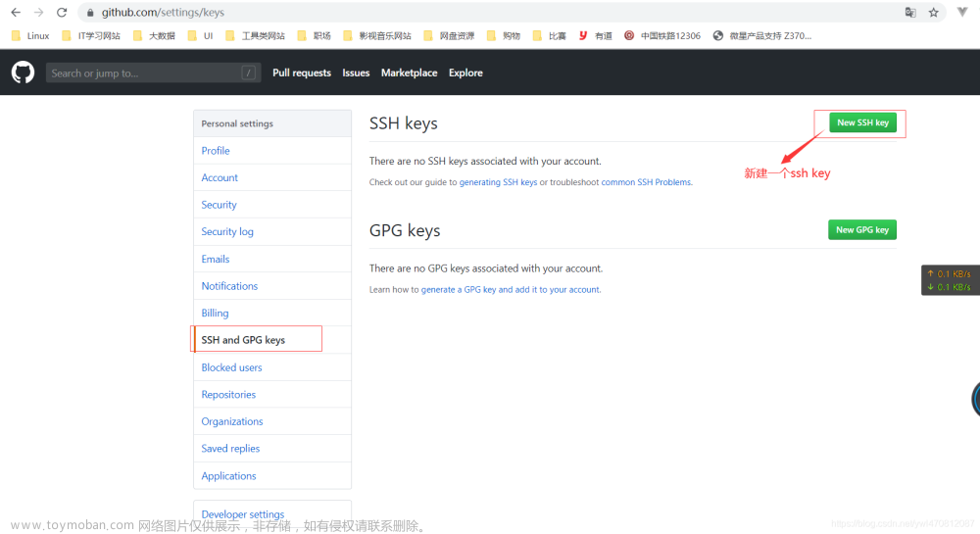Open the 购物 bookmark folder
This screenshot has height=534, width=980.
tap(504, 36)
